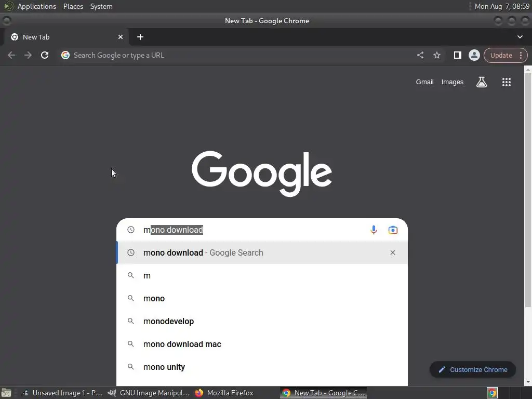This screenshot has width=532, height=399.
Task: Click the Customize Chrome button
Action: point(473,369)
